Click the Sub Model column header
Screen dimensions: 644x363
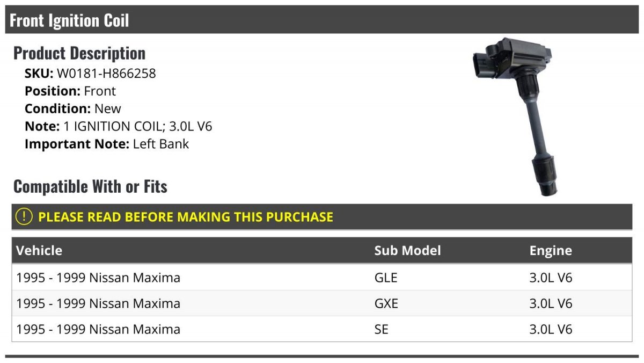tap(407, 250)
